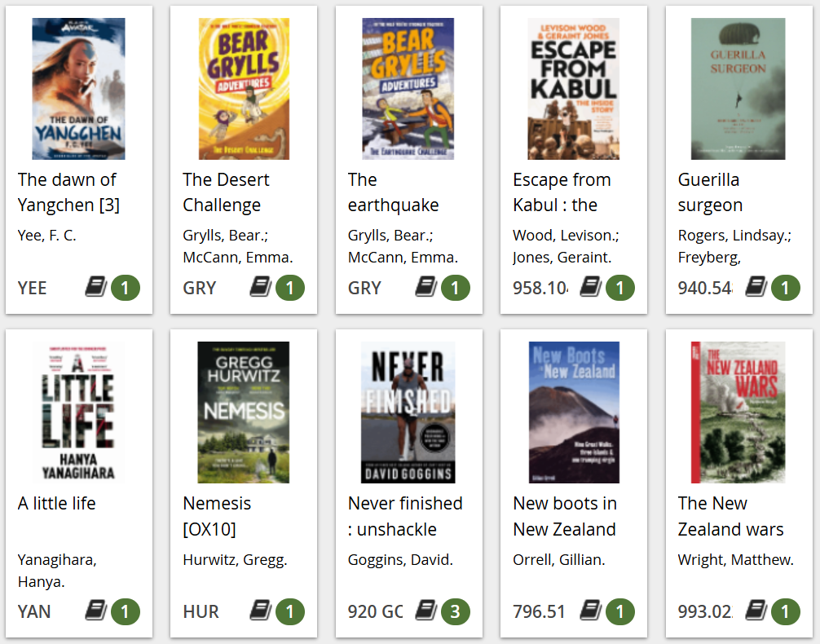
Task: Click book icon on Escape from Kabul card
Action: point(591,287)
